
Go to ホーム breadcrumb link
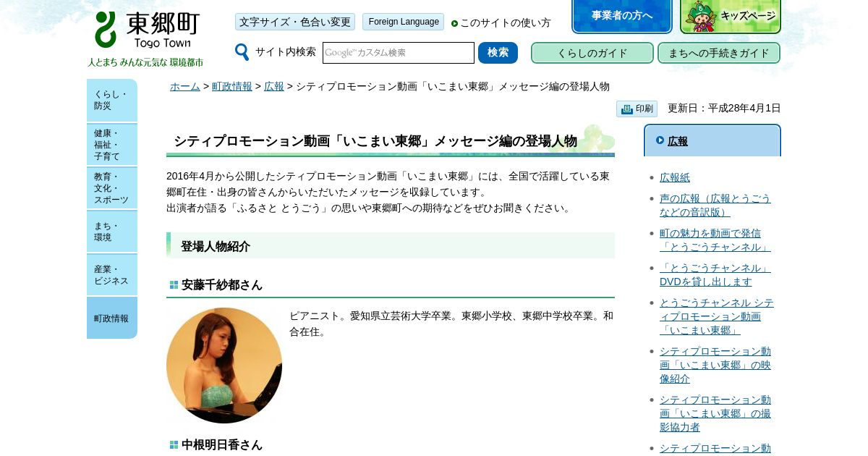(185, 86)
